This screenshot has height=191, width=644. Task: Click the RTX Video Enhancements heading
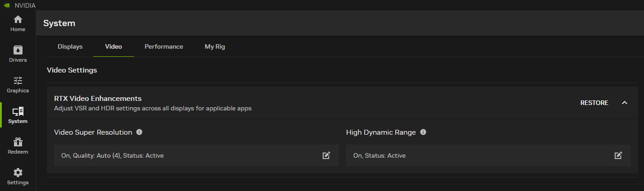(x=98, y=99)
